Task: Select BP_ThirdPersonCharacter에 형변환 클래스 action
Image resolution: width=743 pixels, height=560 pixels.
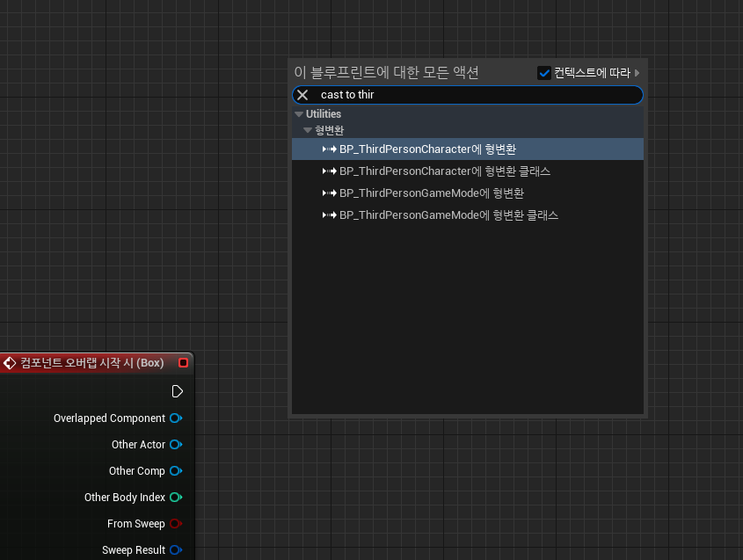Action: point(468,171)
